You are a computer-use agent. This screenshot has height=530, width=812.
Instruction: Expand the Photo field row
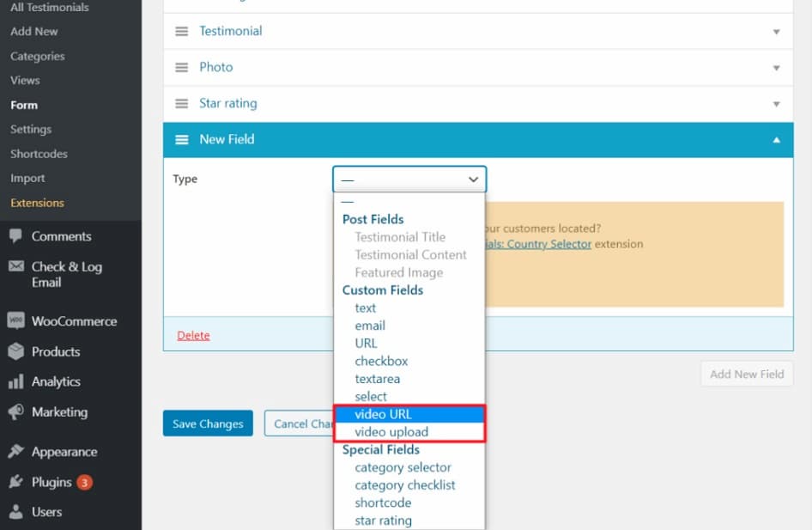[x=776, y=68]
